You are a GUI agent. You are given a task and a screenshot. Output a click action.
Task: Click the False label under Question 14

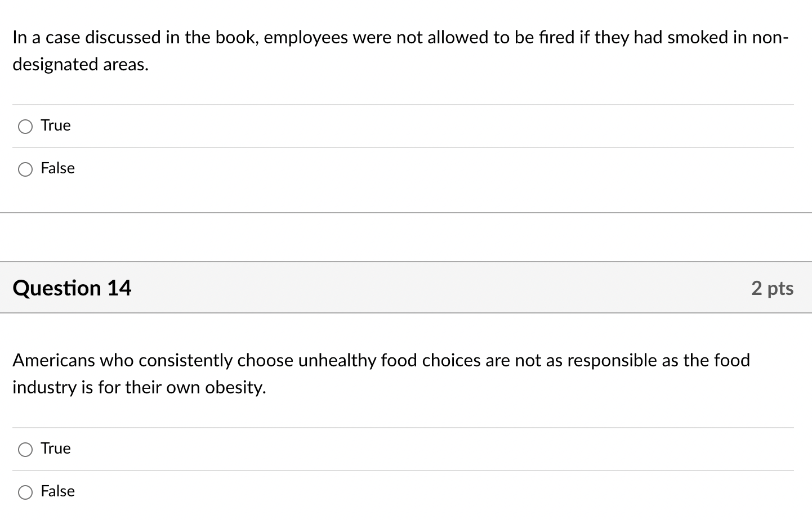[x=57, y=491]
